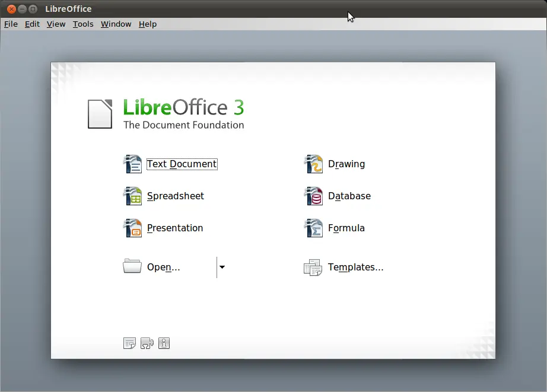The width and height of the screenshot is (547, 392).
Task: Create a new Database
Action: click(349, 196)
